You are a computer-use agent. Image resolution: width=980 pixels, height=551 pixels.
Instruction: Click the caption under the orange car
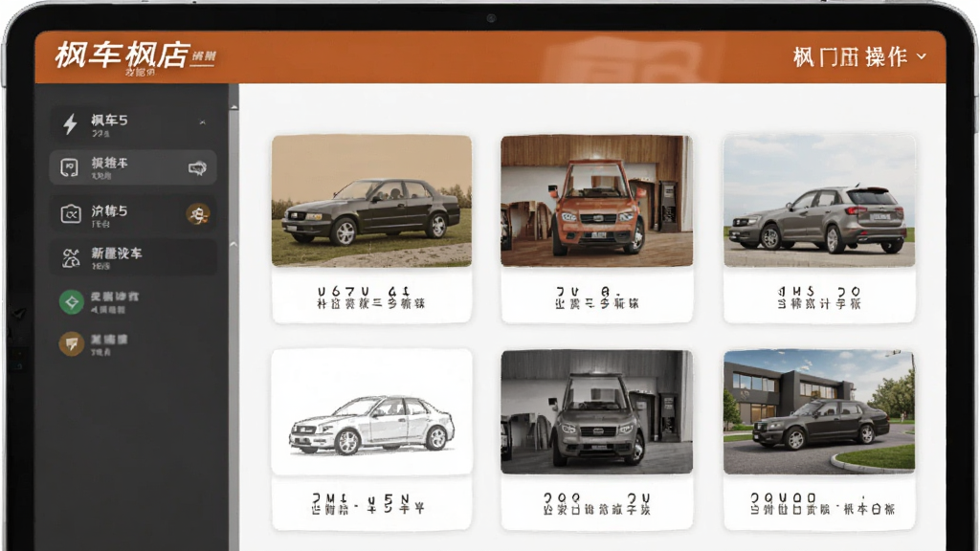596,298
